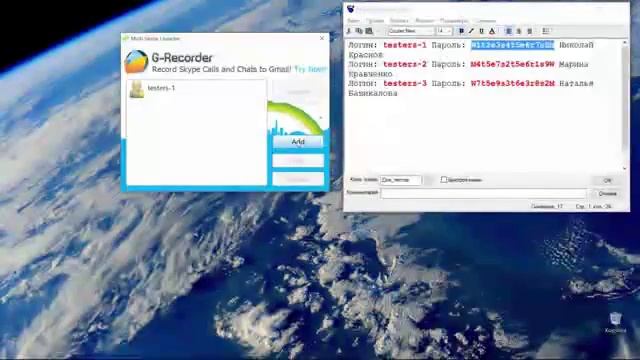This screenshot has width=640, height=360.
Task: Click the comment input field
Action: click(483, 193)
